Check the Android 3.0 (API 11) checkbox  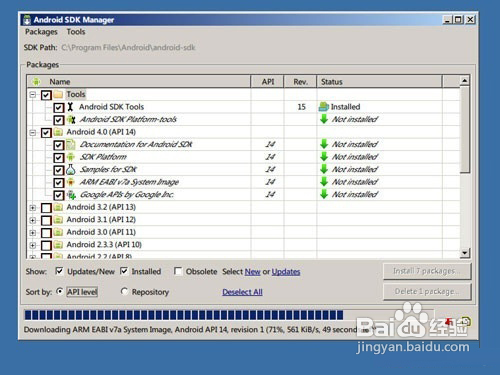[x=46, y=233]
